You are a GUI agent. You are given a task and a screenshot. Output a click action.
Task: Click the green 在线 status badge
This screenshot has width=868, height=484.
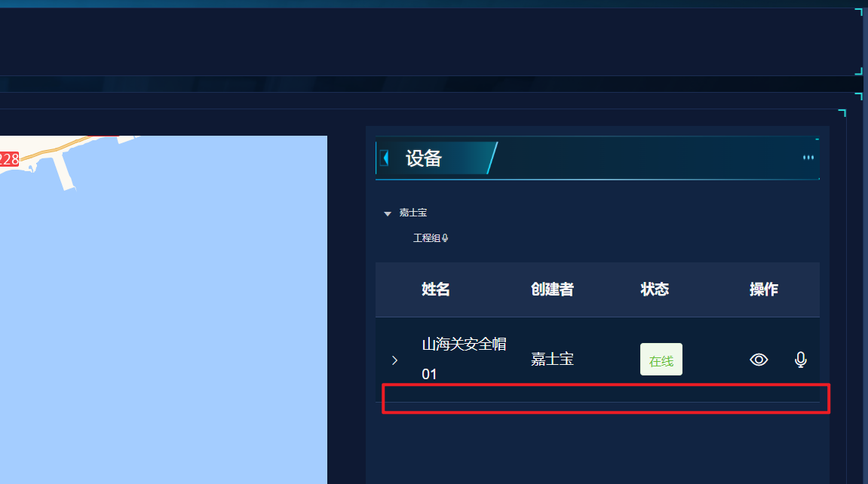tap(661, 360)
